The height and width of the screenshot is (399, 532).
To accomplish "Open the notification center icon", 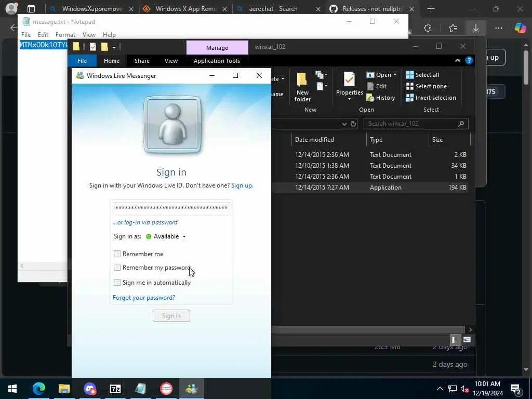I will 516,389.
